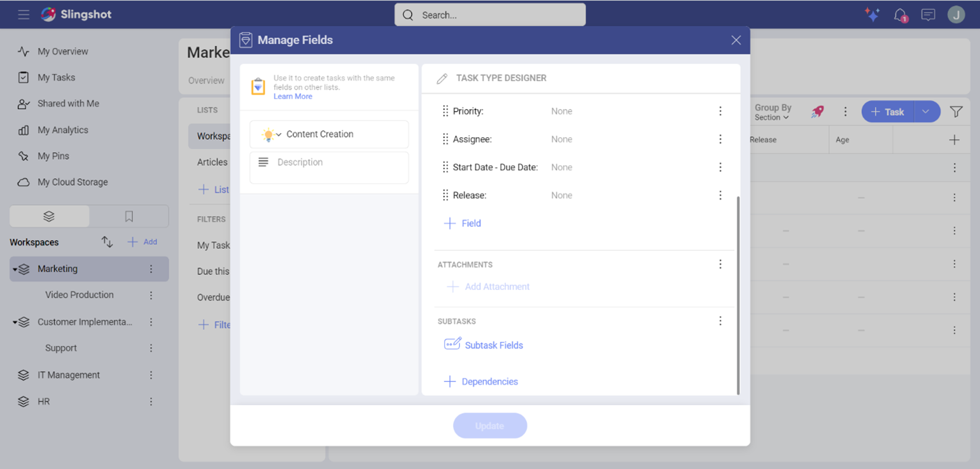Switch to the bookmarks tab

coord(129,216)
